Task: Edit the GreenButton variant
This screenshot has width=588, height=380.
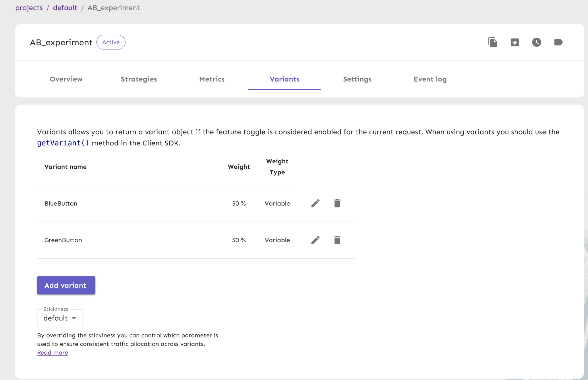Action: [315, 240]
